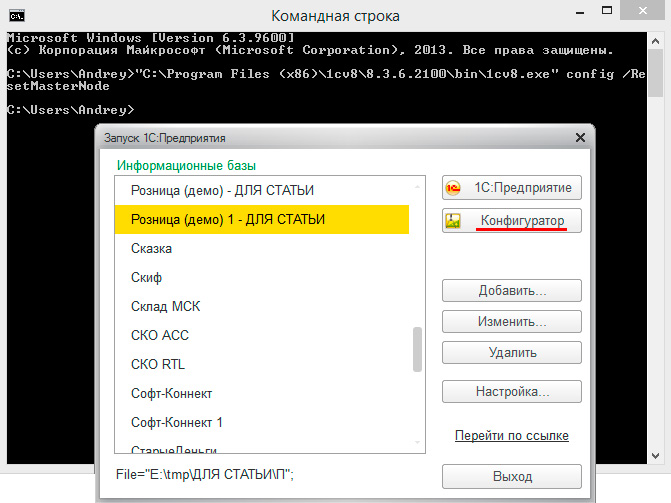Click the command prompt system menu icon
This screenshot has width=671, height=503.
[x=17, y=16]
